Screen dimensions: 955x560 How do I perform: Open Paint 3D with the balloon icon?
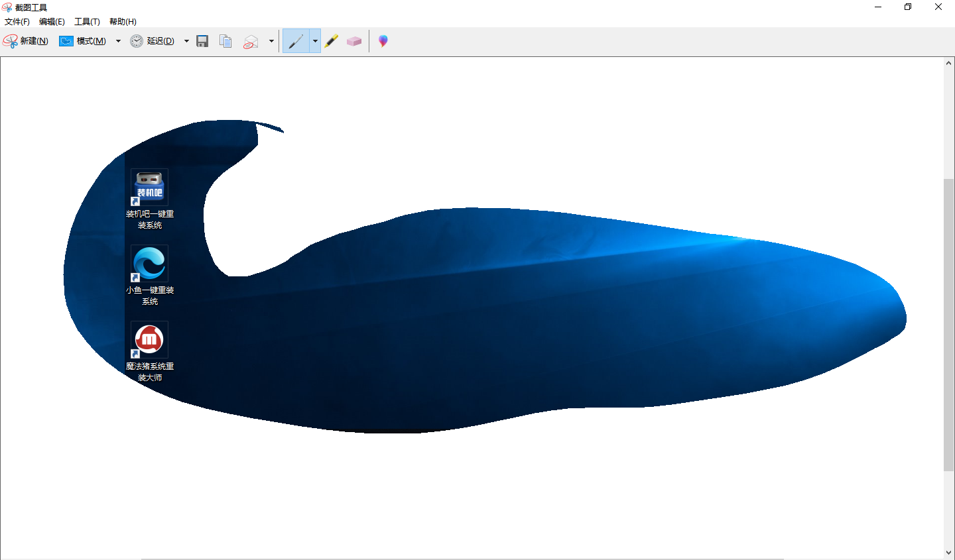pyautogui.click(x=383, y=41)
